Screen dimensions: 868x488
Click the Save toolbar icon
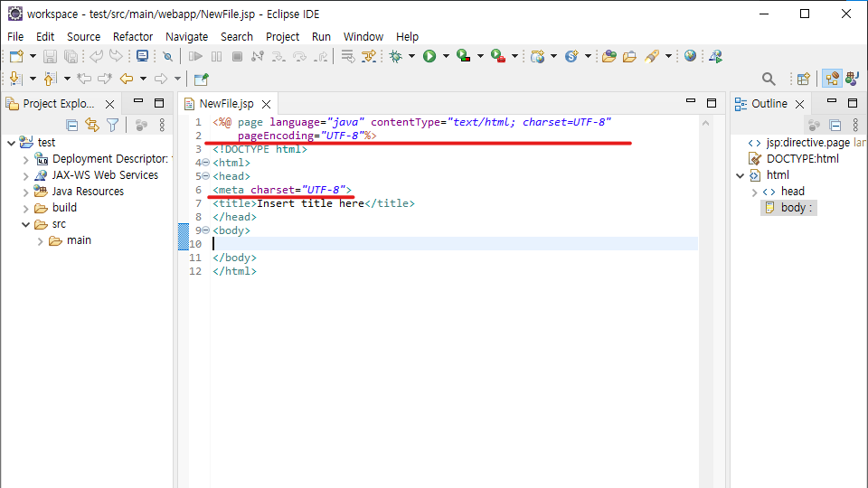(50, 56)
